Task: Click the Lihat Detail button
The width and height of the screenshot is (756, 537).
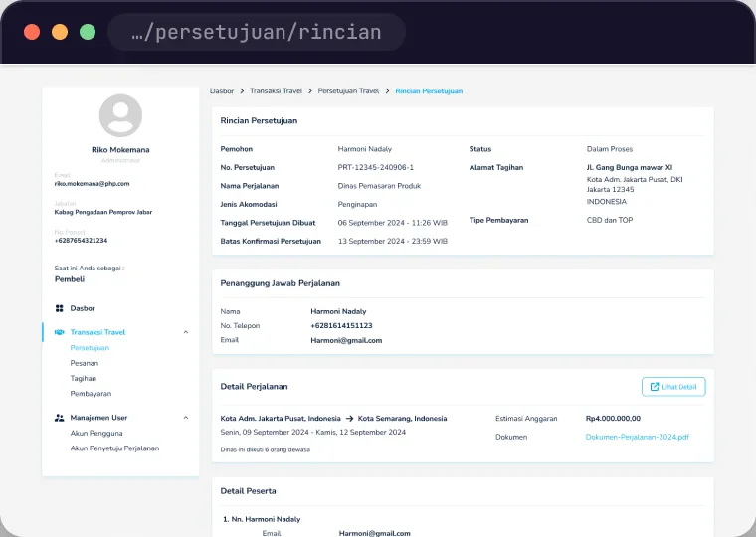Action: (x=673, y=387)
